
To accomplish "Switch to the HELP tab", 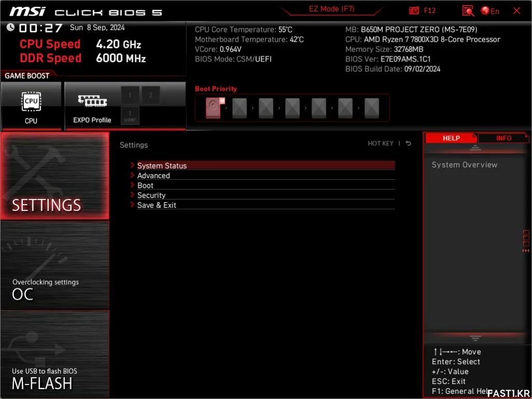I will click(x=451, y=138).
